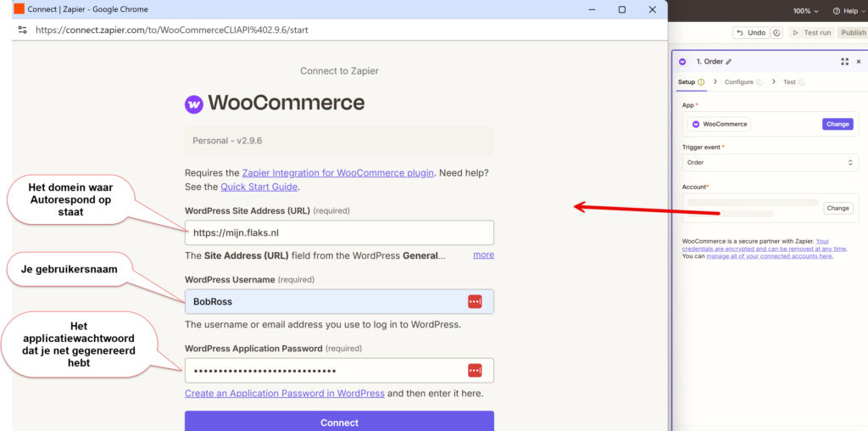The image size is (868, 431).
Task: Click the WooCommerce icon beside '1. Order'
Action: coord(682,62)
